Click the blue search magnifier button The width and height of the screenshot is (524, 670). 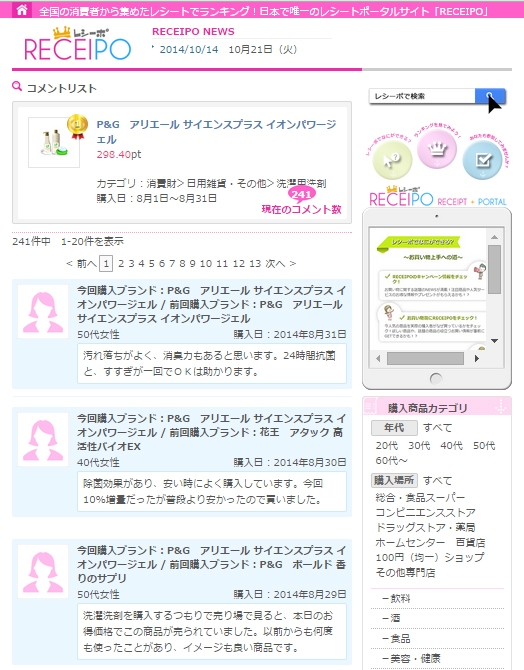(490, 96)
